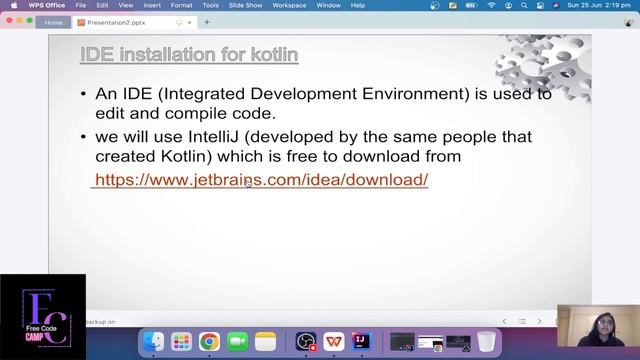
Task: Click the profile avatar at tab bar right
Action: coord(629,23)
